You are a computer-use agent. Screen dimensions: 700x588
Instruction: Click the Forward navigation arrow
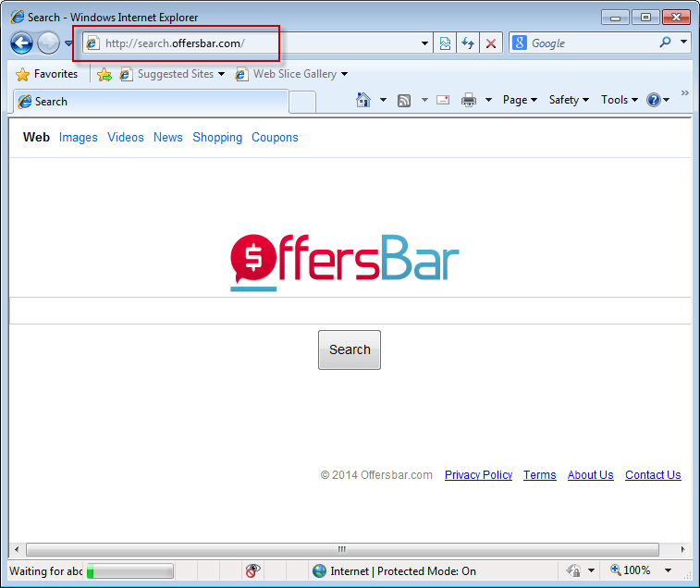[x=48, y=43]
